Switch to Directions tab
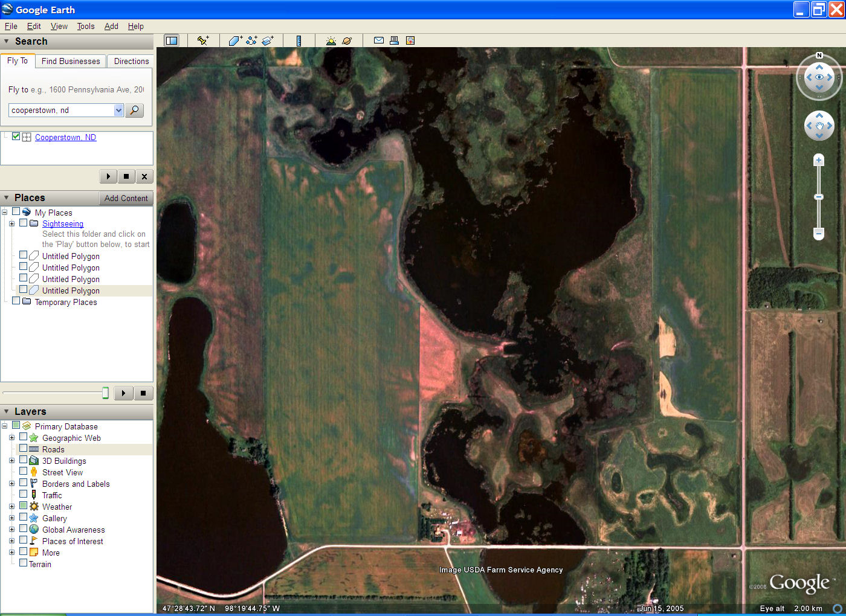The image size is (846, 616). point(131,61)
